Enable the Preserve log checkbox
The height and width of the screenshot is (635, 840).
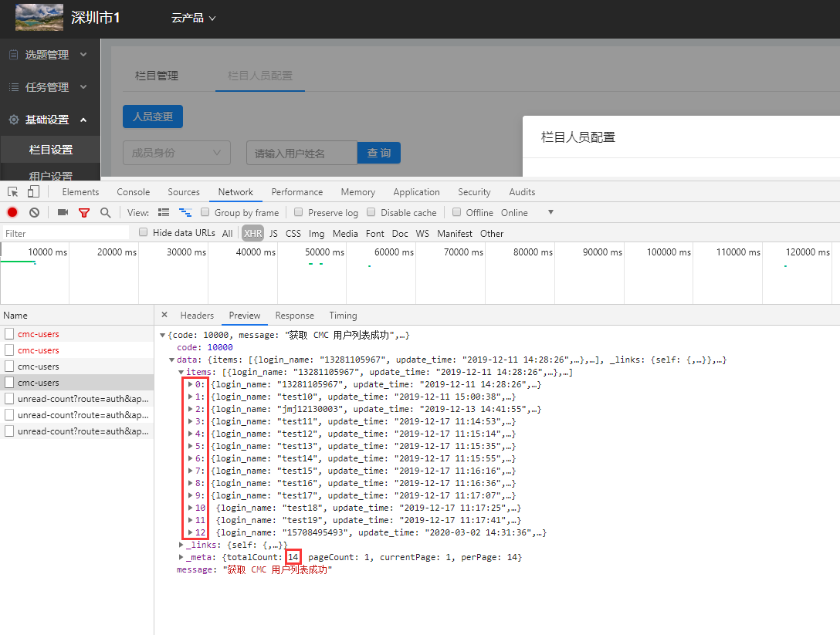(x=298, y=213)
